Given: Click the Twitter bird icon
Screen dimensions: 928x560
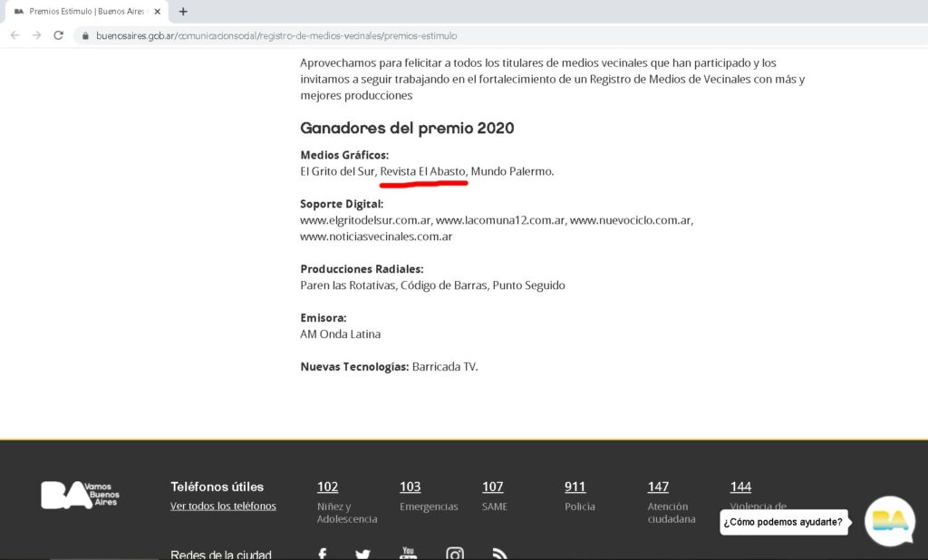Looking at the screenshot, I should point(362,553).
